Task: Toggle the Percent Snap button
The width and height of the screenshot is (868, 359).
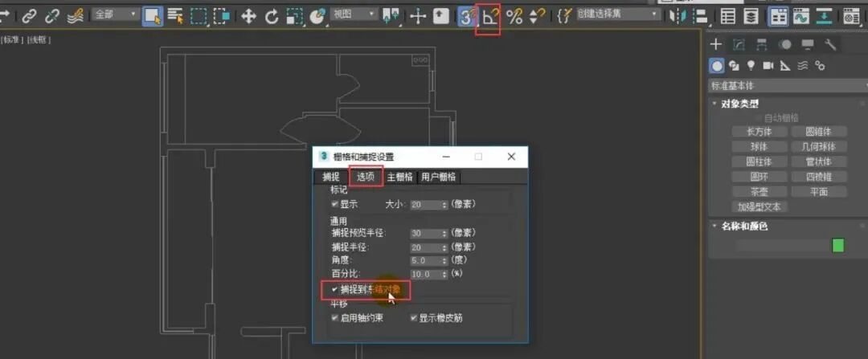Action: tap(514, 17)
